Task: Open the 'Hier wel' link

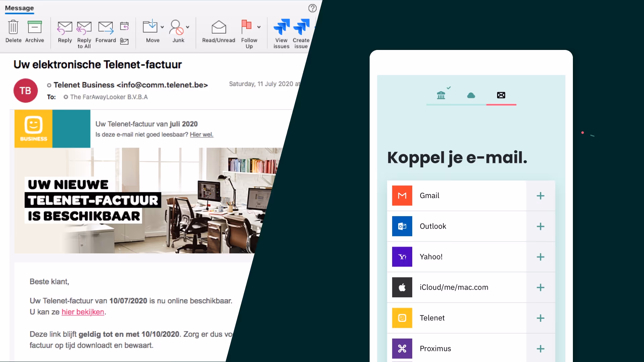Action: pos(201,135)
